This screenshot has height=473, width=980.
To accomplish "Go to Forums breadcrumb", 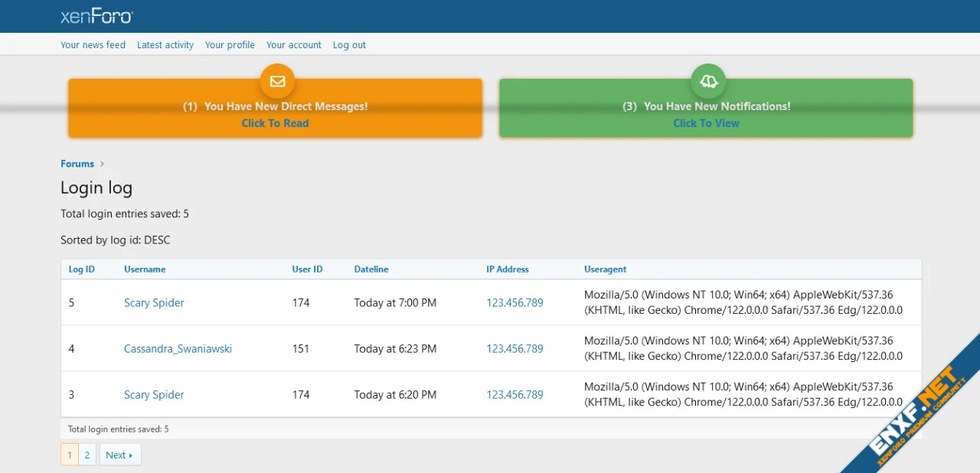I will (77, 164).
